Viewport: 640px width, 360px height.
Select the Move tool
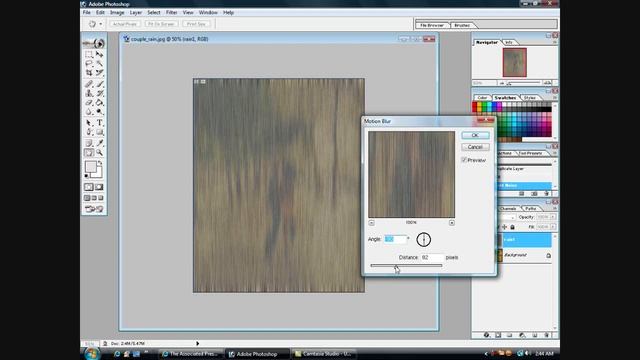tap(100, 54)
